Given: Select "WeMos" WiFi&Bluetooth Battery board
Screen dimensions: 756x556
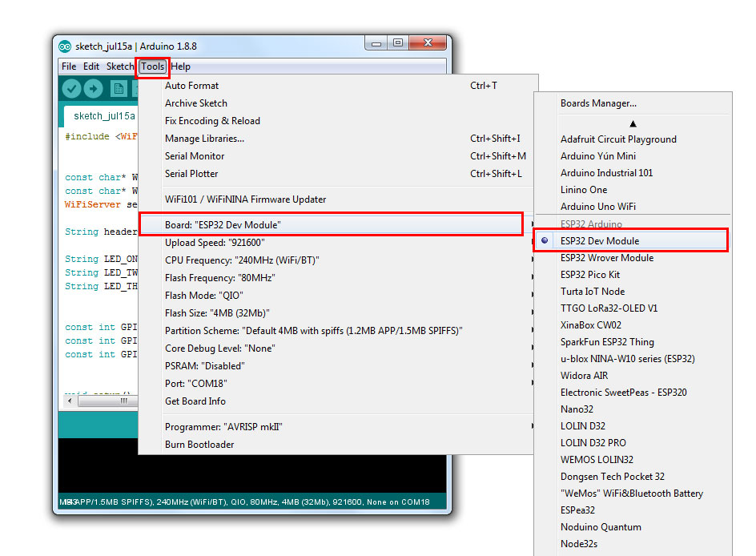Looking at the screenshot, I should tap(633, 494).
